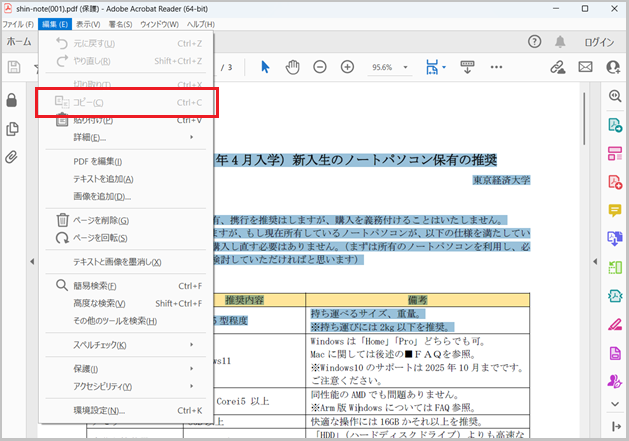Open the fill and sign pen icon

(x=615, y=324)
